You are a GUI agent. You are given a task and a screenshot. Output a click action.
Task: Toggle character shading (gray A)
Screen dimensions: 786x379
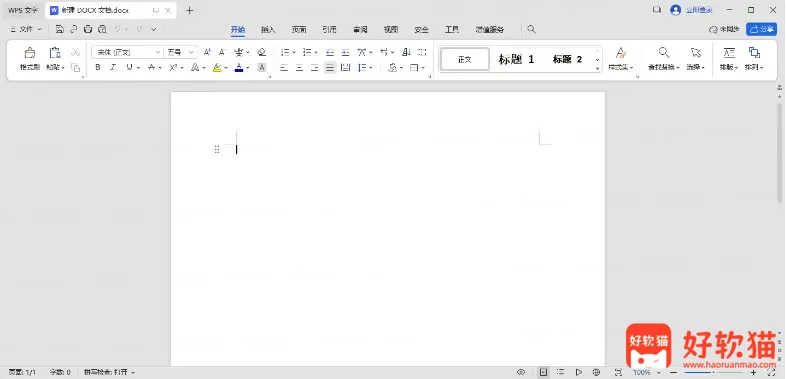[262, 67]
